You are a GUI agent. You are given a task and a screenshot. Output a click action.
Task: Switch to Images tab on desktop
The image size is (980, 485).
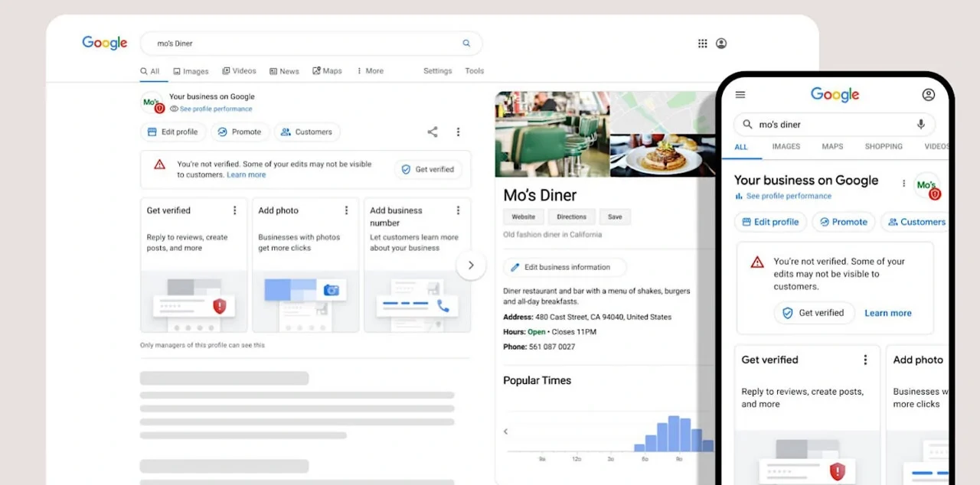(x=191, y=71)
